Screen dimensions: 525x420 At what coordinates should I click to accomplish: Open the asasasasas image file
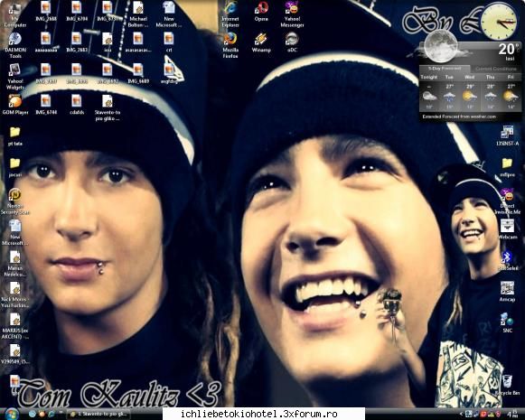138,42
